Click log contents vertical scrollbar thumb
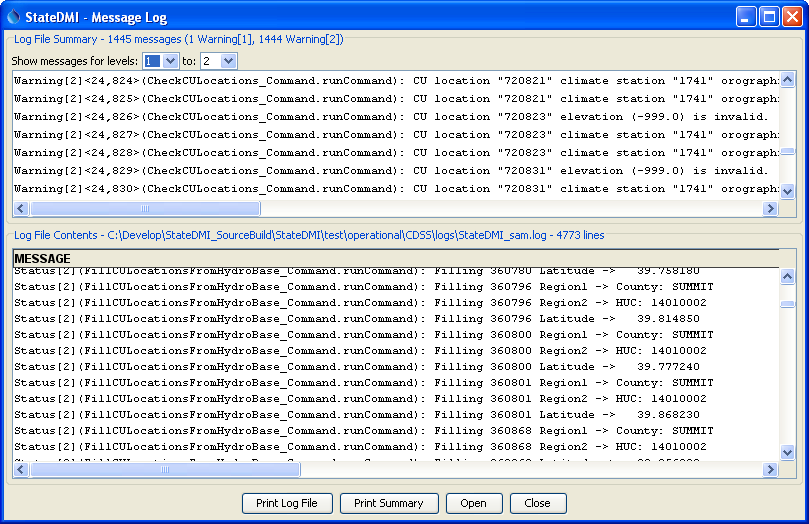This screenshot has width=809, height=524. click(x=787, y=304)
